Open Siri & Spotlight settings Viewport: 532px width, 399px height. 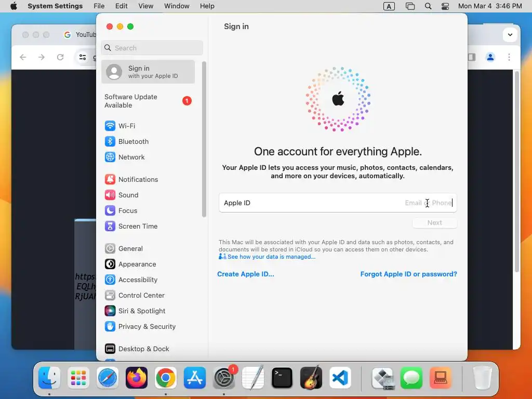pos(135,311)
